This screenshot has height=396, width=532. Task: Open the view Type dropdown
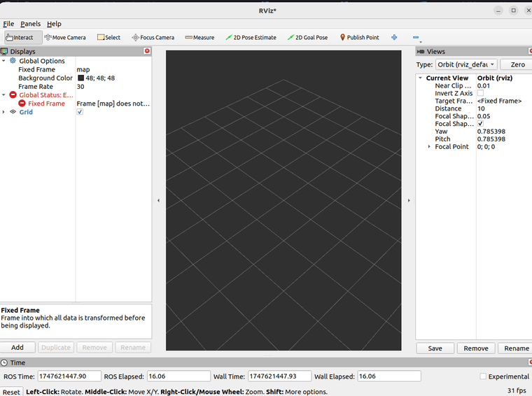[466, 64]
